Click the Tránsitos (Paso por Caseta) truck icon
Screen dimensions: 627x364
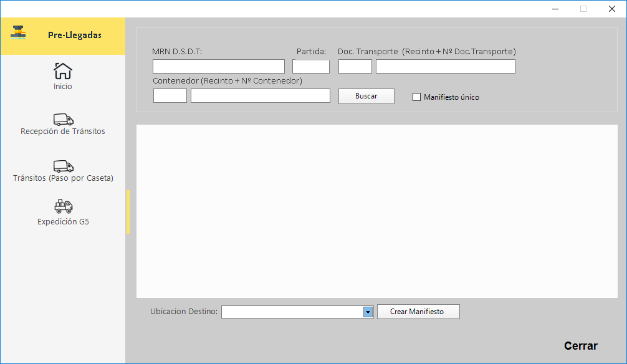[63, 166]
